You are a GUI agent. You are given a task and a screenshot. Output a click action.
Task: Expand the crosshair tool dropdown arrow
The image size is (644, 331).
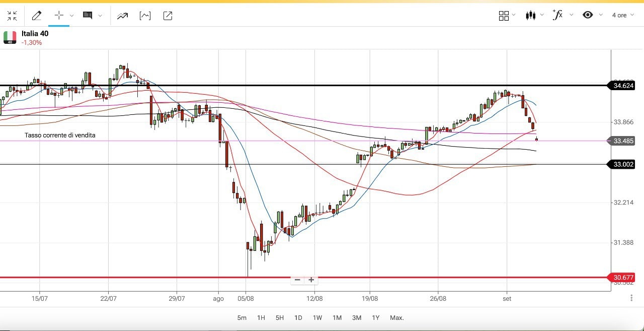[x=71, y=16]
